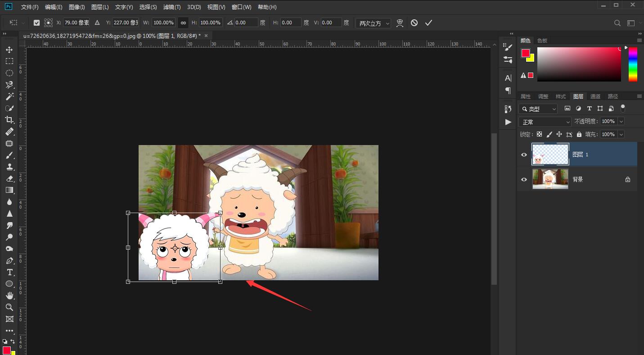Expand the 不透明度 opacity dropdown arrow
Viewport: 644px width, 355px height.
pyautogui.click(x=621, y=121)
